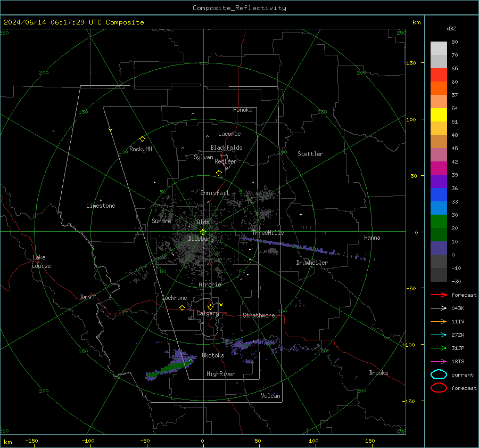
Task: Click the 39 dBZ purple swatch
Action: [439, 181]
